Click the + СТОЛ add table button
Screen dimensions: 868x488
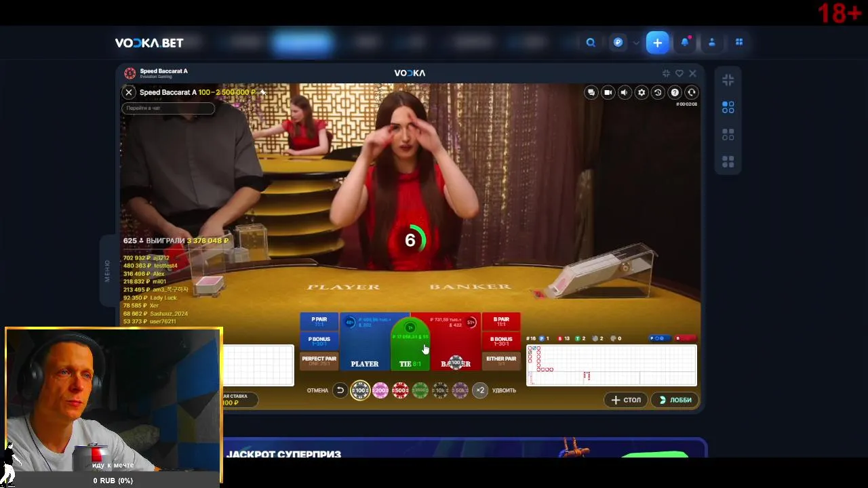click(x=626, y=400)
